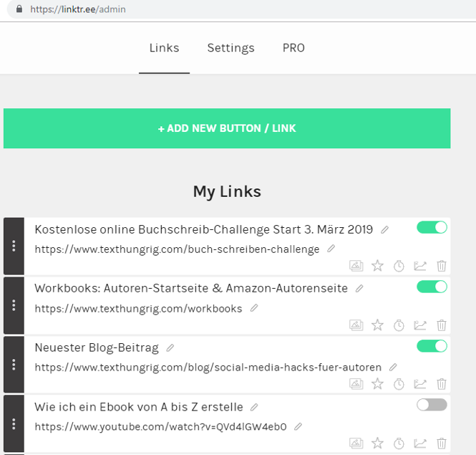Click the drag handle of Neuester Blog-Beitrag
The image size is (476, 455).
[x=14, y=365]
